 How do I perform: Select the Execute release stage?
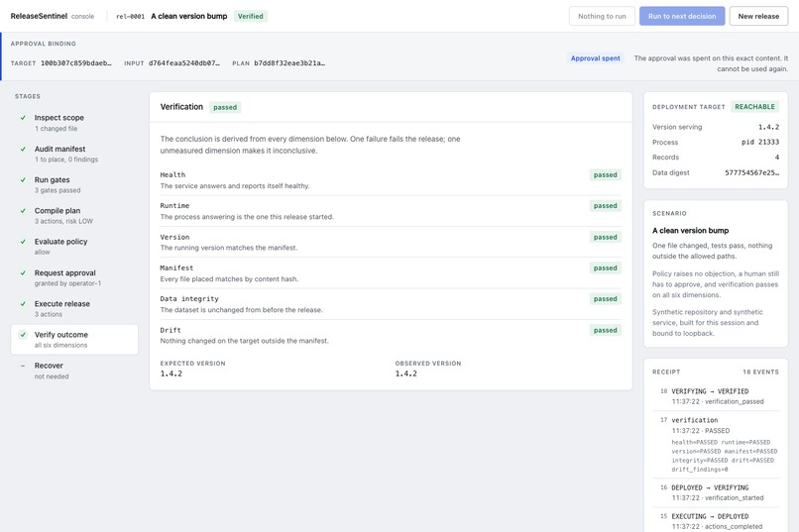(x=74, y=308)
